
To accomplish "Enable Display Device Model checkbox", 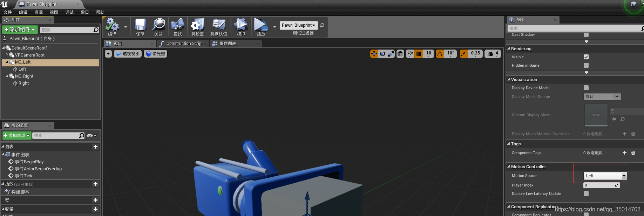I will [586, 88].
